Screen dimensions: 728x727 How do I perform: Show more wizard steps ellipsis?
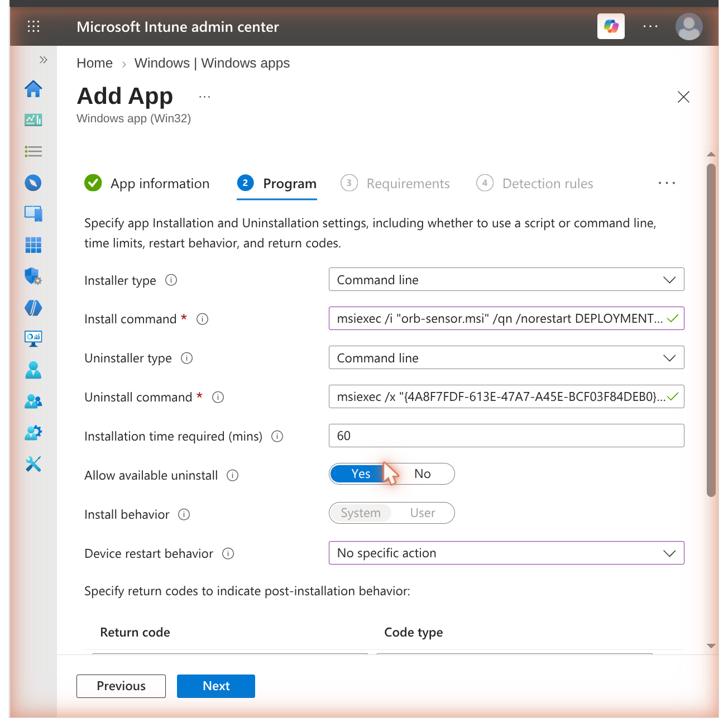point(667,183)
